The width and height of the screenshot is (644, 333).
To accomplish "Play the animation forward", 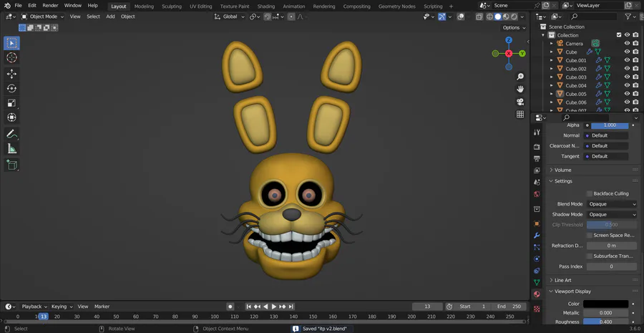I will 274,307.
